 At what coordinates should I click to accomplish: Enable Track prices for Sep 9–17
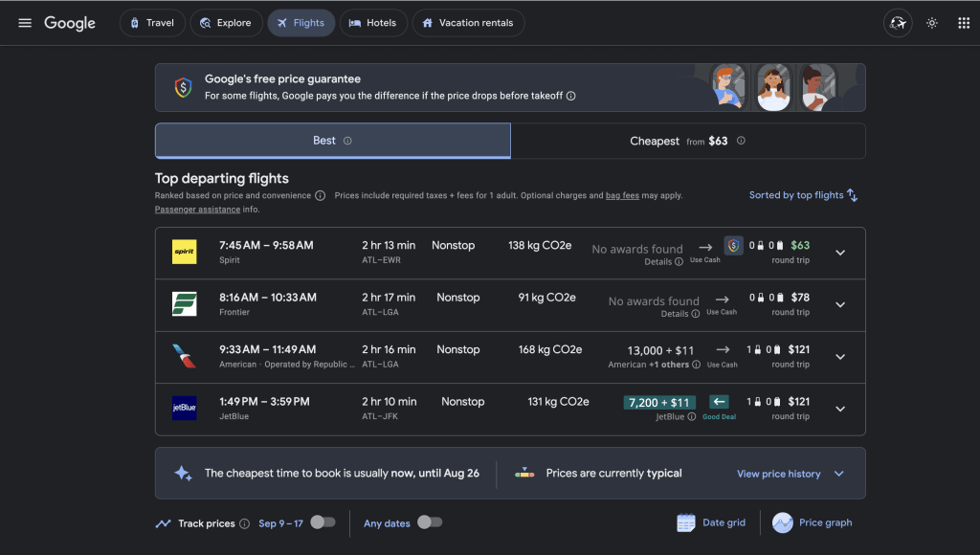click(323, 522)
